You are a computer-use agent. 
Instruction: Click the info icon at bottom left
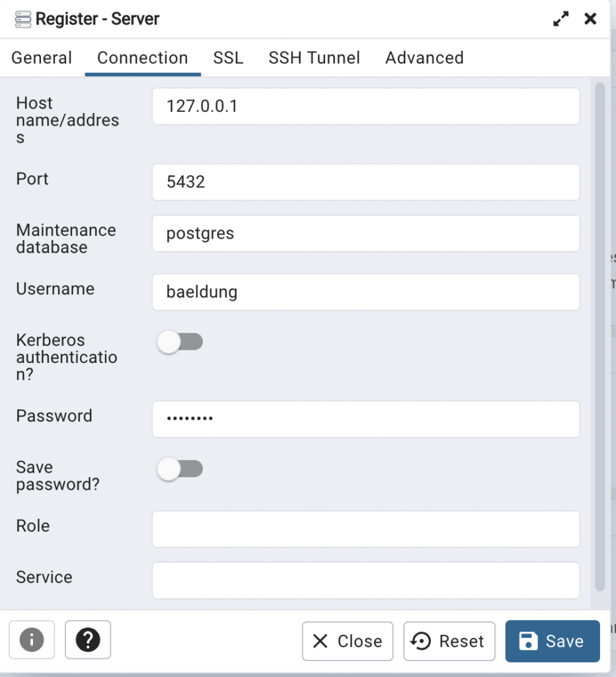(32, 640)
